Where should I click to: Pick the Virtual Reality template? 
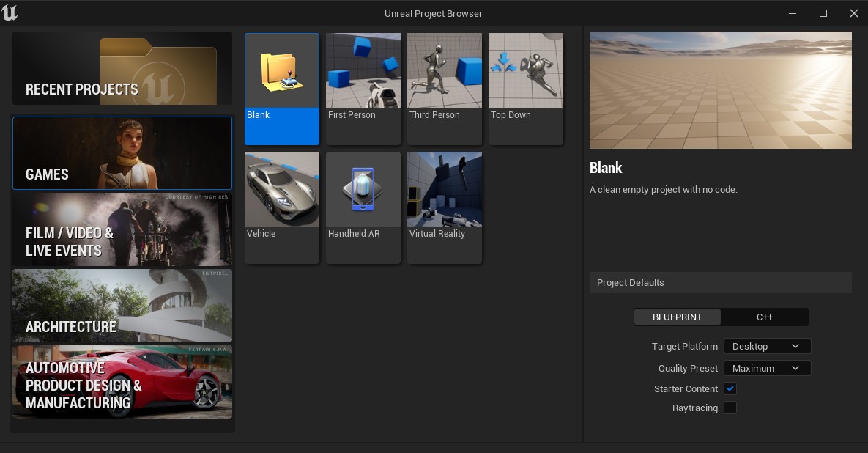445,207
